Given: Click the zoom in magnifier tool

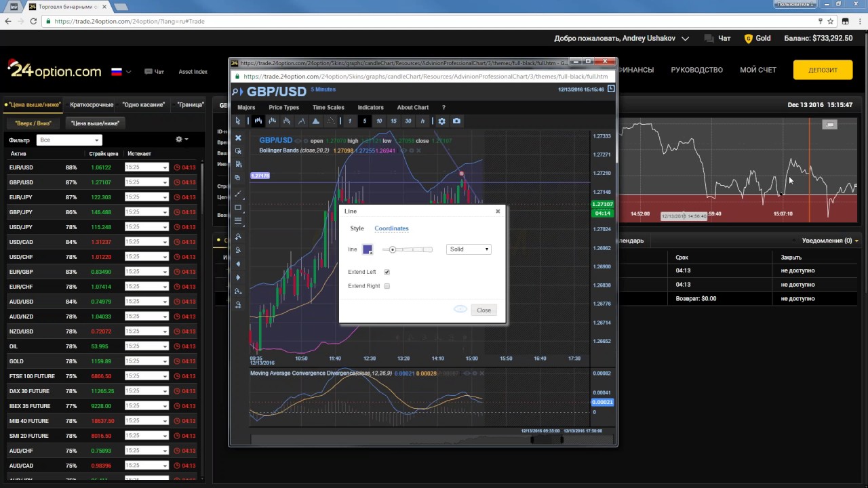Looking at the screenshot, I should 238,237.
